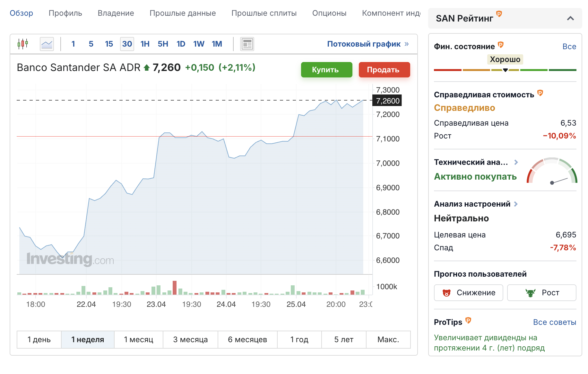588x374 pixels.
Task: Open Все link in Фин. состояние
Action: click(569, 47)
